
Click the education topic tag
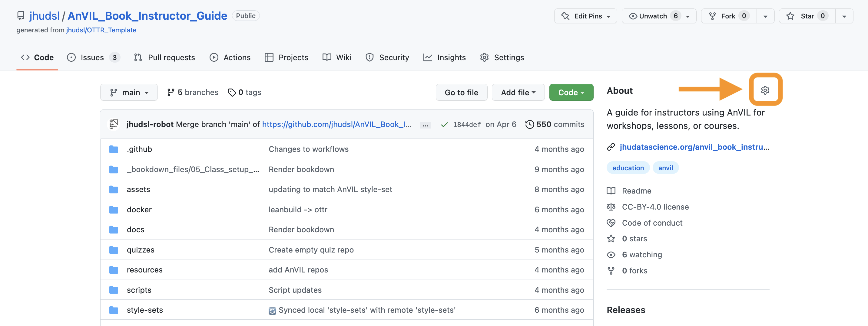point(628,168)
